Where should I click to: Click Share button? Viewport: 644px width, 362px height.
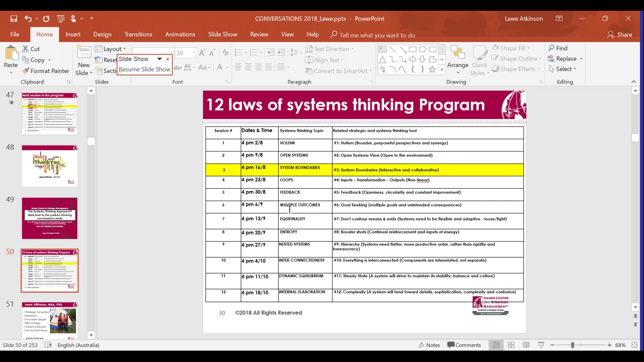click(620, 35)
